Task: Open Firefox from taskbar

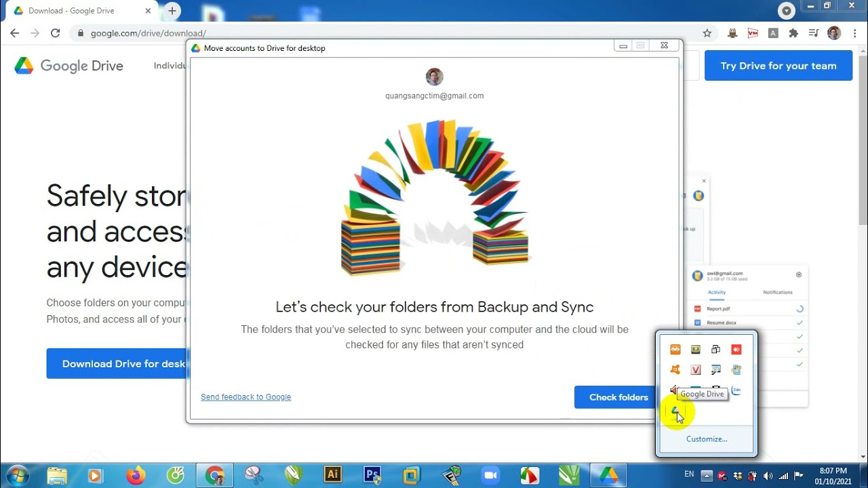Action: 136,476
